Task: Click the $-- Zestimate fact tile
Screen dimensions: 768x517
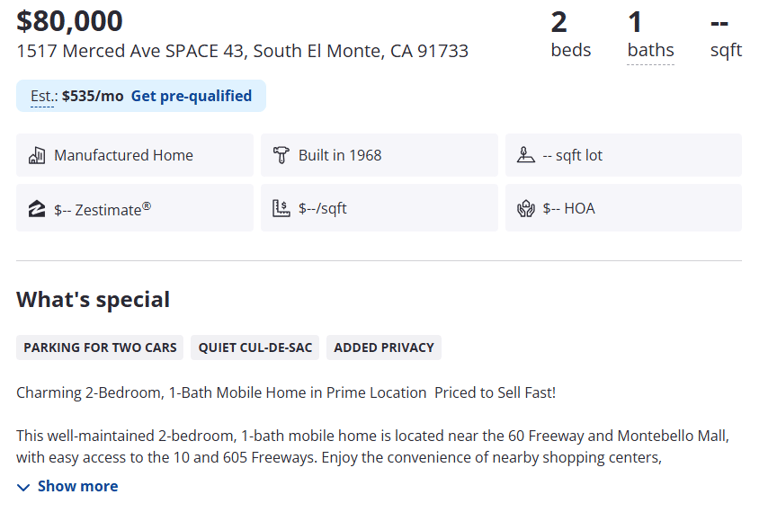Action: click(135, 208)
